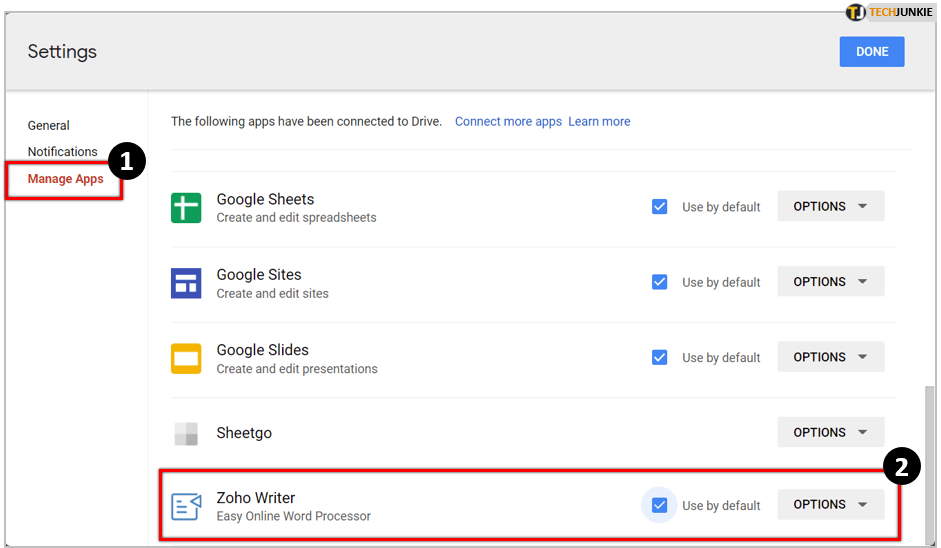Select the Manage Apps tab

pos(66,179)
